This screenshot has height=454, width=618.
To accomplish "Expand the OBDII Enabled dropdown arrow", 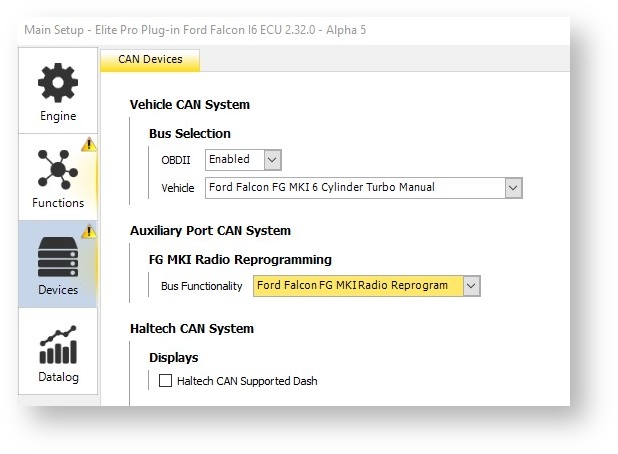I will [x=272, y=160].
